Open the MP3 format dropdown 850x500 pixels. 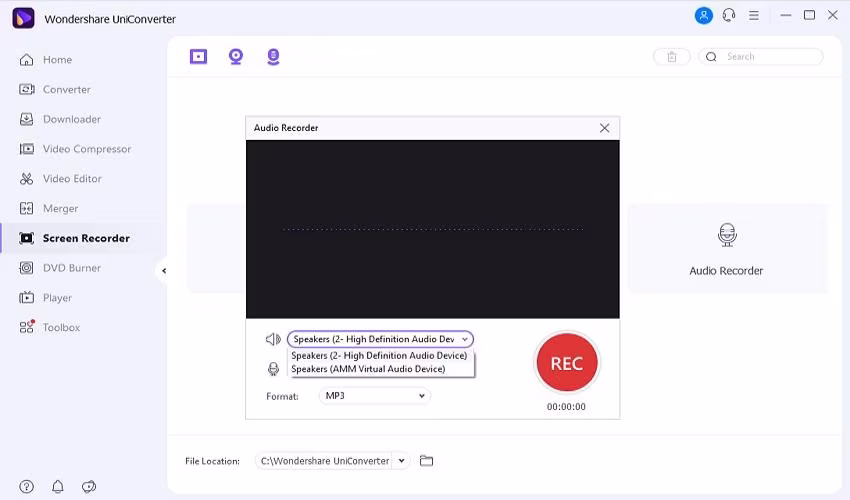375,396
